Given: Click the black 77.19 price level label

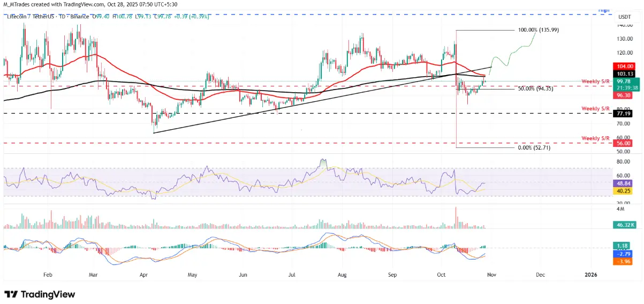Looking at the screenshot, I should (622, 114).
